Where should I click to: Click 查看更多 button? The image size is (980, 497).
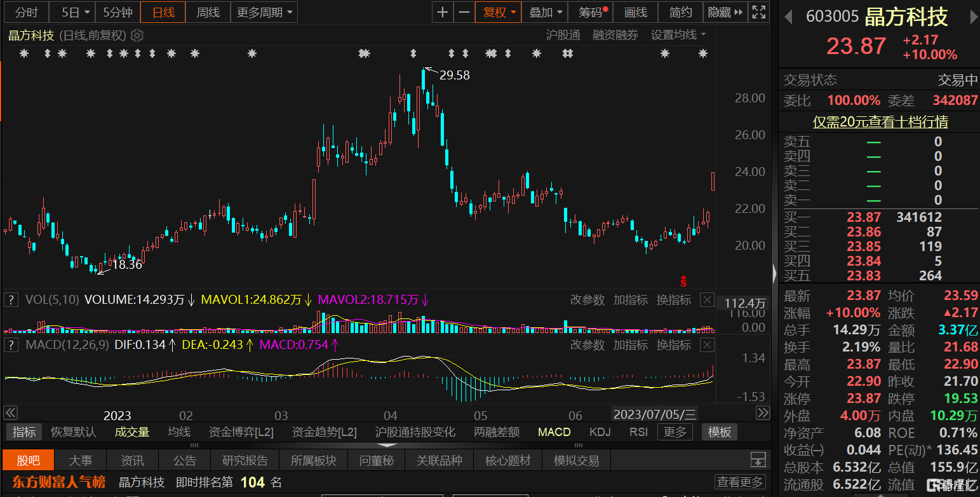(x=740, y=482)
